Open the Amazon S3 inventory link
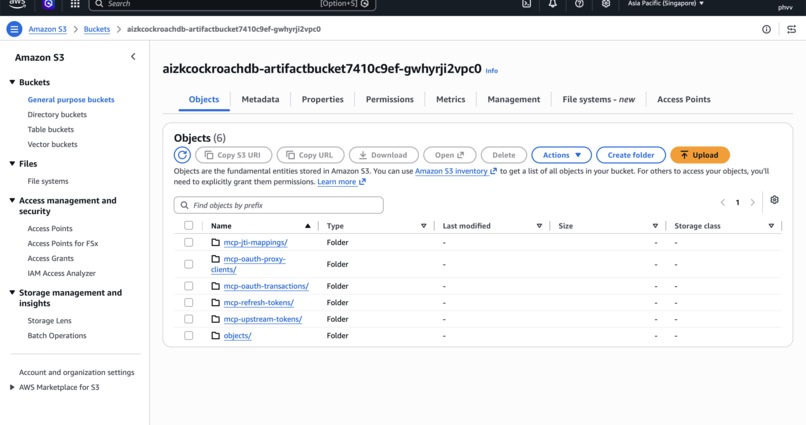This screenshot has height=425, width=806. click(x=456, y=171)
